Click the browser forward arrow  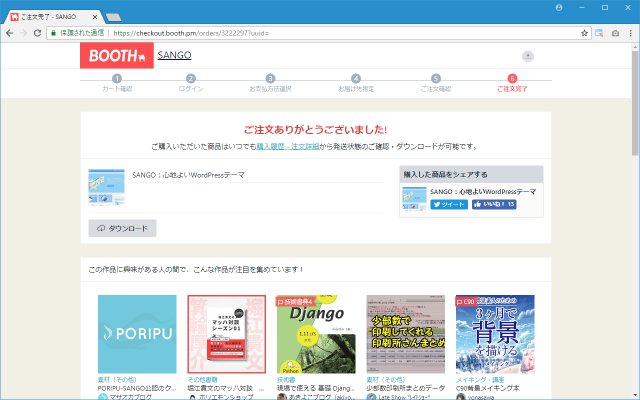coord(23,33)
